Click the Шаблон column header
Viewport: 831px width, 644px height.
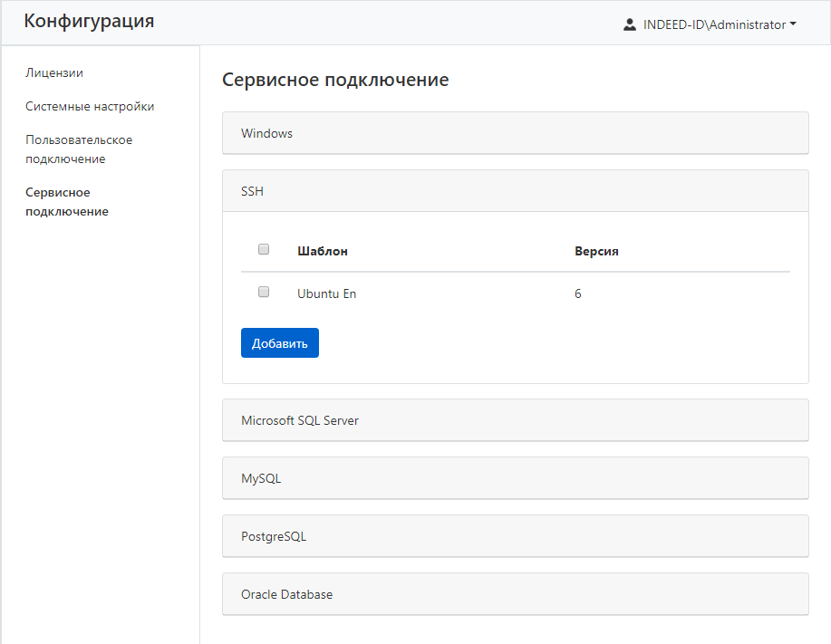point(322,251)
